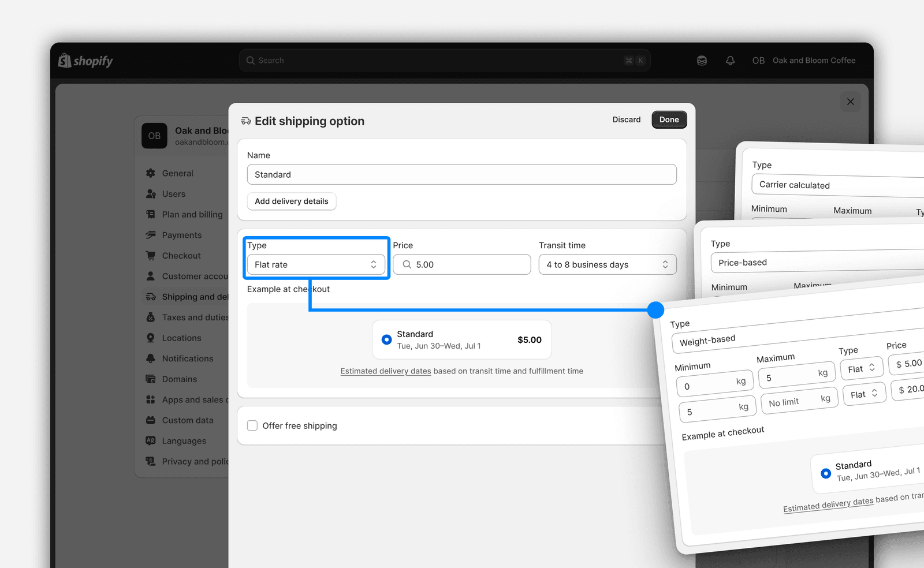The image size is (924, 568).
Task: Select Standard radio in Weight-based card
Action: (826, 474)
